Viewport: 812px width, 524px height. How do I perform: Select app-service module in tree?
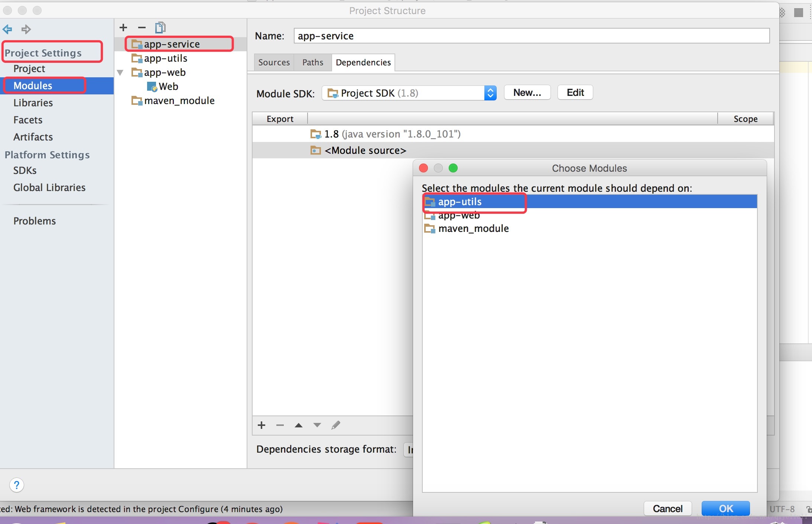[x=180, y=44]
